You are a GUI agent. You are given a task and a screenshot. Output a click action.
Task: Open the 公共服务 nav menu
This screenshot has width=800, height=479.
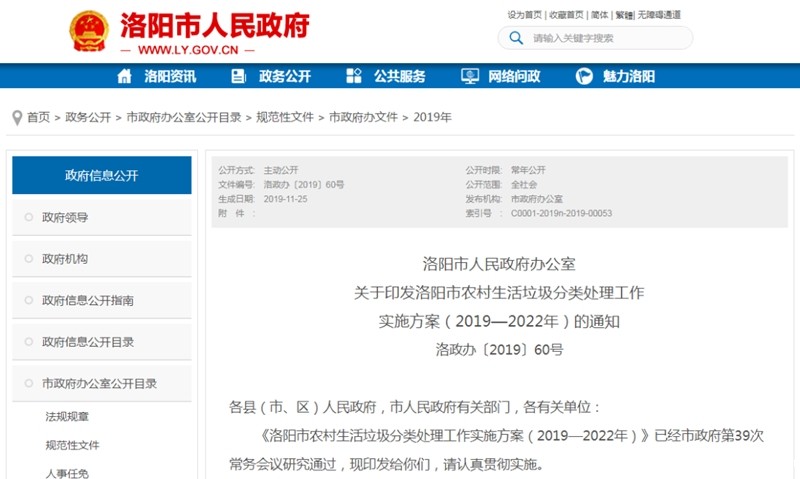(399, 76)
